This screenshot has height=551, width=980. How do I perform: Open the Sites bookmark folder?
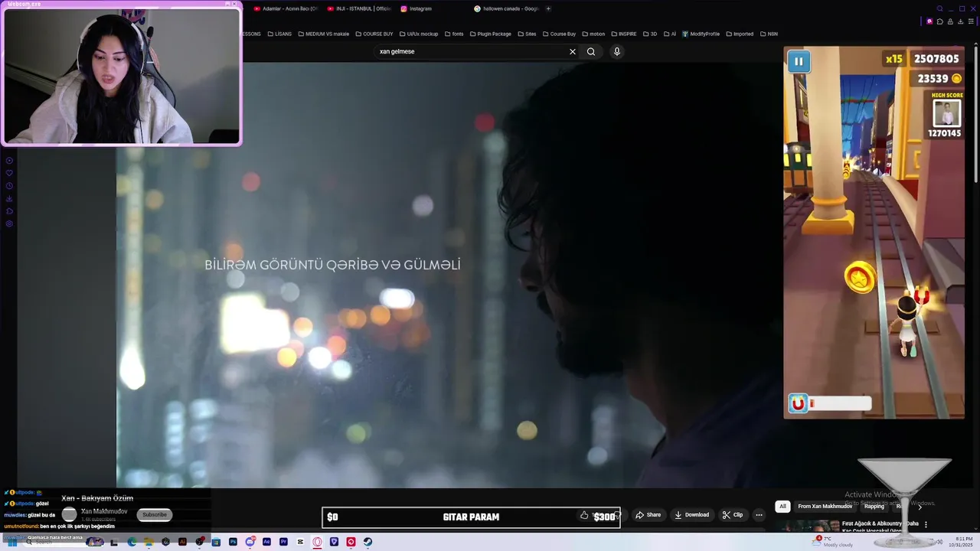[527, 34]
